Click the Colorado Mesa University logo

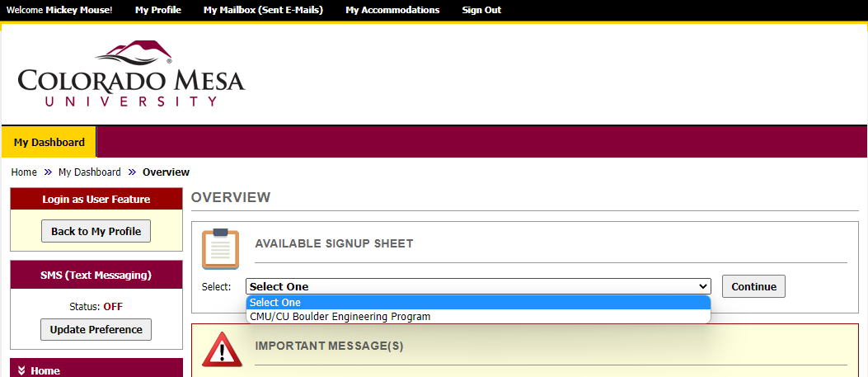click(x=131, y=75)
